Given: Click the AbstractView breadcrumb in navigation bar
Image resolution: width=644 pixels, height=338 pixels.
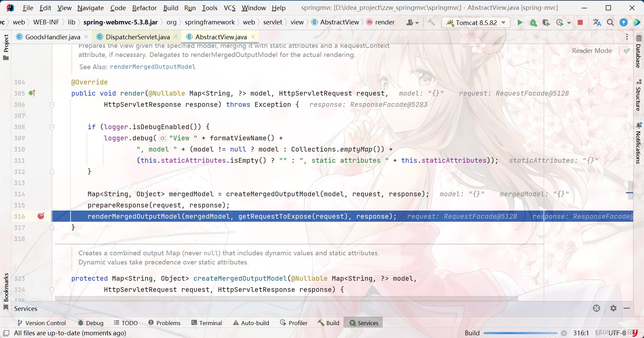Looking at the screenshot, I should click(x=335, y=22).
